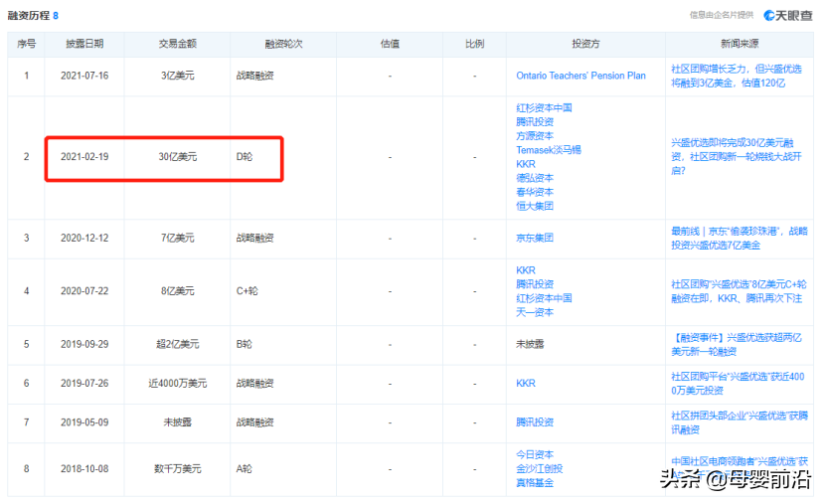Image resolution: width=826 pixels, height=504 pixels.
Task: Select the date cell 2021-02-19
Action: click(84, 157)
